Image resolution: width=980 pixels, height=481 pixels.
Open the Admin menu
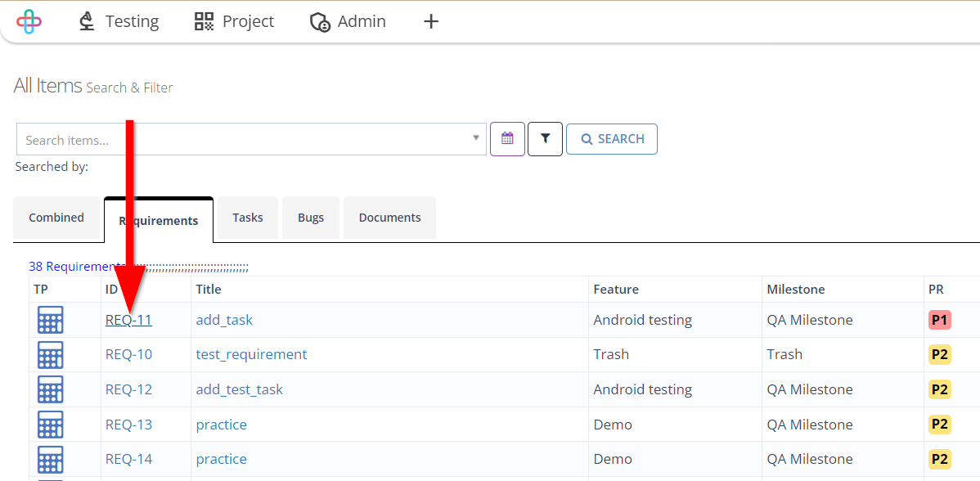point(348,22)
